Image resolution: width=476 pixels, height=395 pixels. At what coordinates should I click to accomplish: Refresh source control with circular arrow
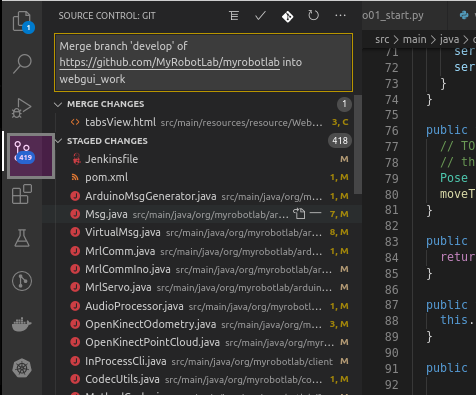coord(313,15)
